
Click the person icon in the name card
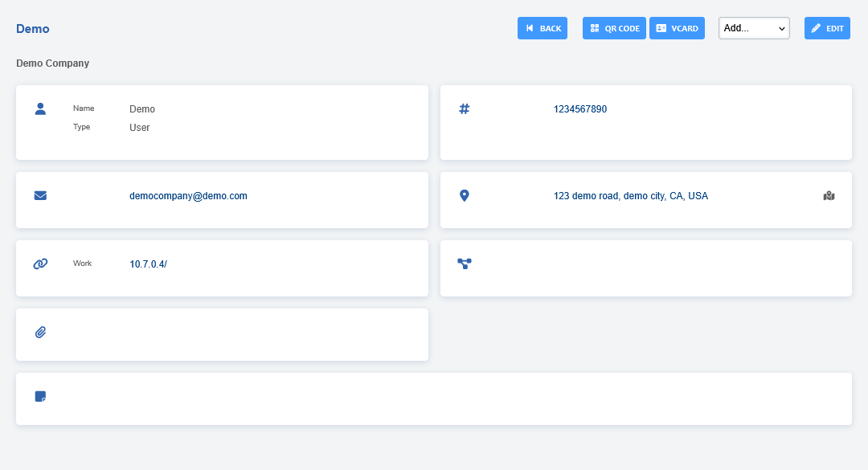(40, 108)
